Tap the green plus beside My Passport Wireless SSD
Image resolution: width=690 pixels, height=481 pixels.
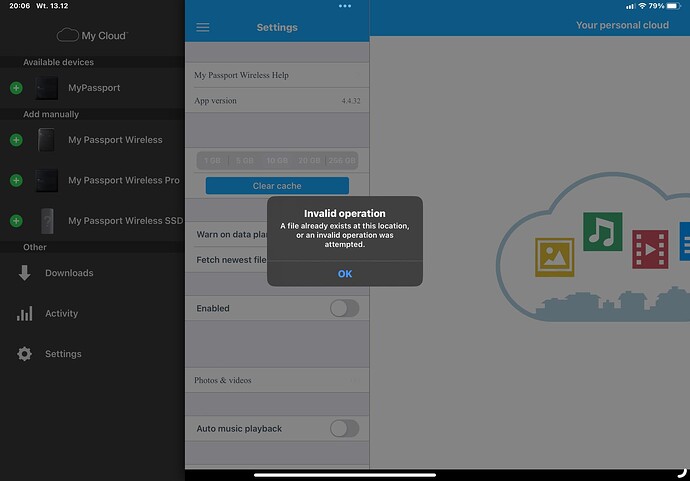(x=16, y=221)
